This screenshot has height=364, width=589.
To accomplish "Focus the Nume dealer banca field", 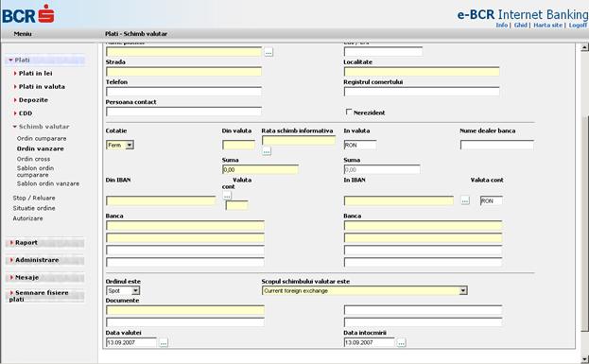I will coord(496,145).
